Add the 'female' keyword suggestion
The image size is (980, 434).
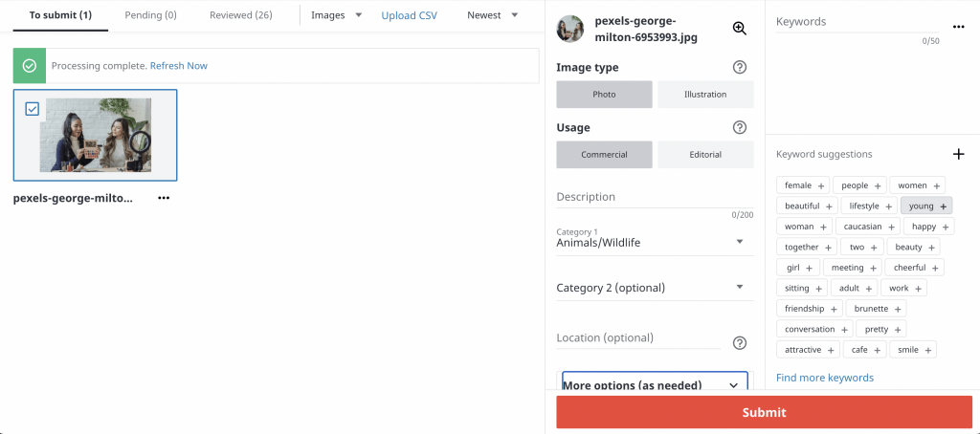(x=821, y=185)
